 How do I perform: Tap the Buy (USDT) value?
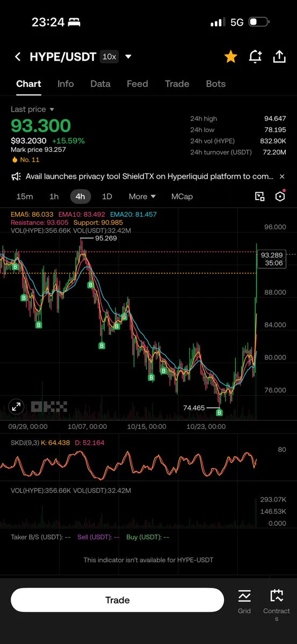tap(148, 537)
